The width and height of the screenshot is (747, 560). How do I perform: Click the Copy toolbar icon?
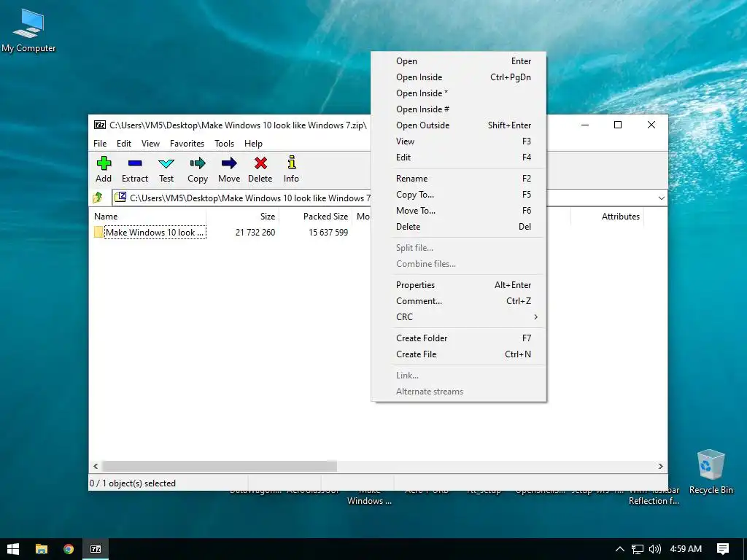[198, 163]
